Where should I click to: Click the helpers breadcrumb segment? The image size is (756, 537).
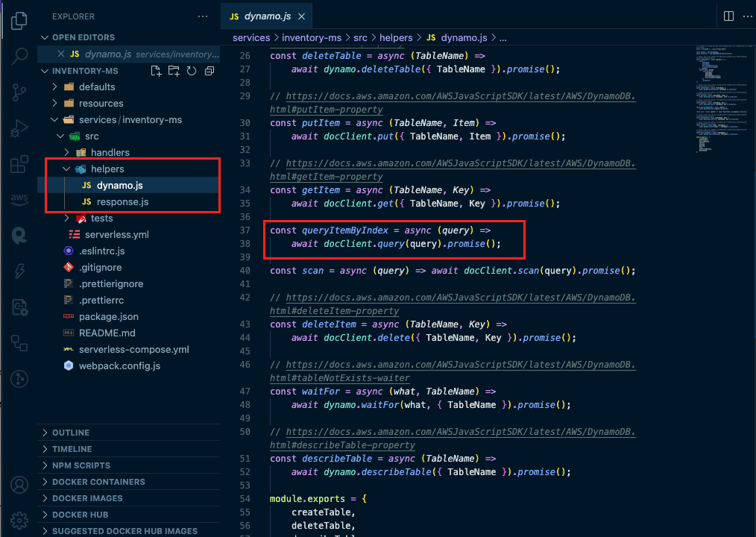click(x=396, y=37)
